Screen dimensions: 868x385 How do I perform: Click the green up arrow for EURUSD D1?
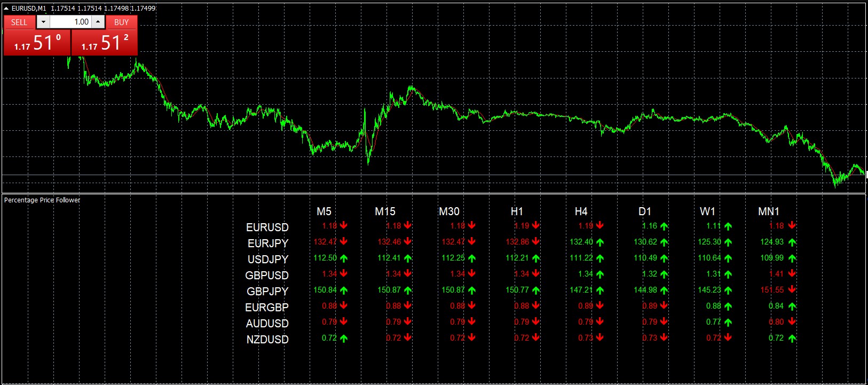click(664, 226)
